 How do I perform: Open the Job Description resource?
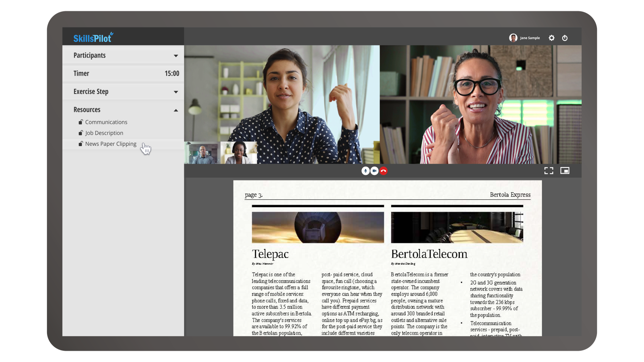pos(104,133)
